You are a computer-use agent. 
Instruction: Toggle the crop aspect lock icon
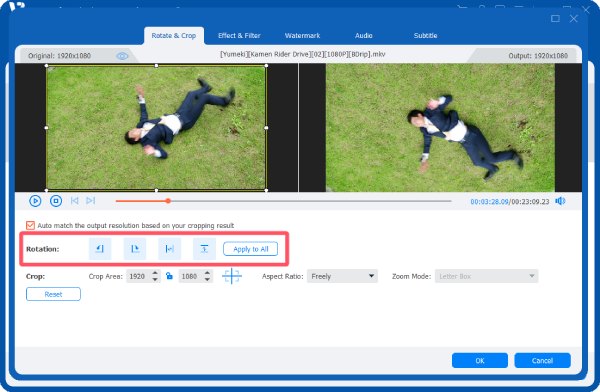(x=169, y=276)
